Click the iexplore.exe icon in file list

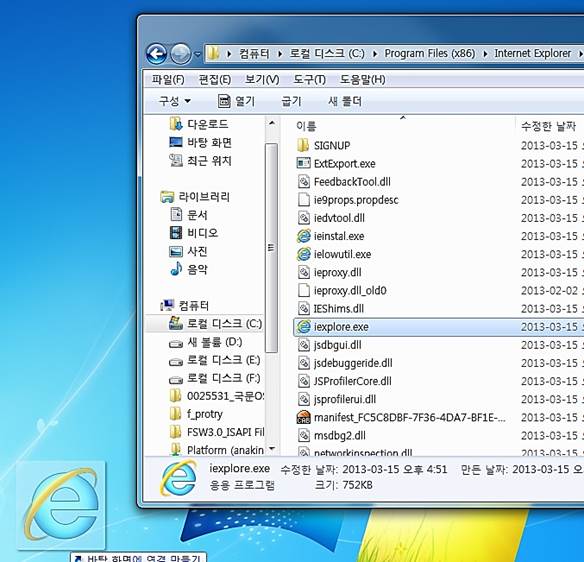[304, 327]
